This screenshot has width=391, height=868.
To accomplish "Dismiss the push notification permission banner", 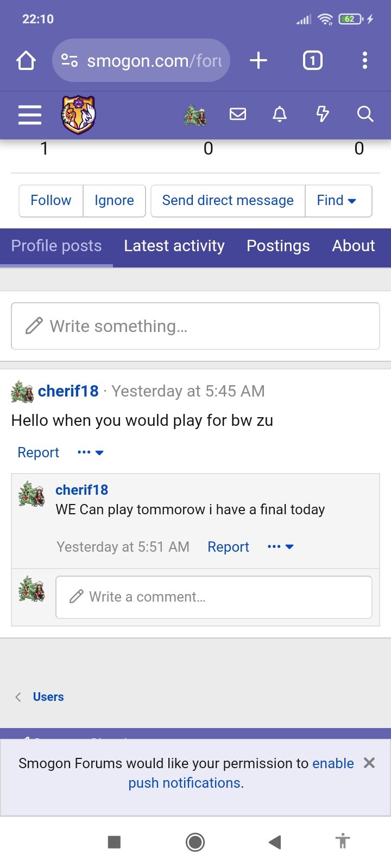I will (369, 763).
